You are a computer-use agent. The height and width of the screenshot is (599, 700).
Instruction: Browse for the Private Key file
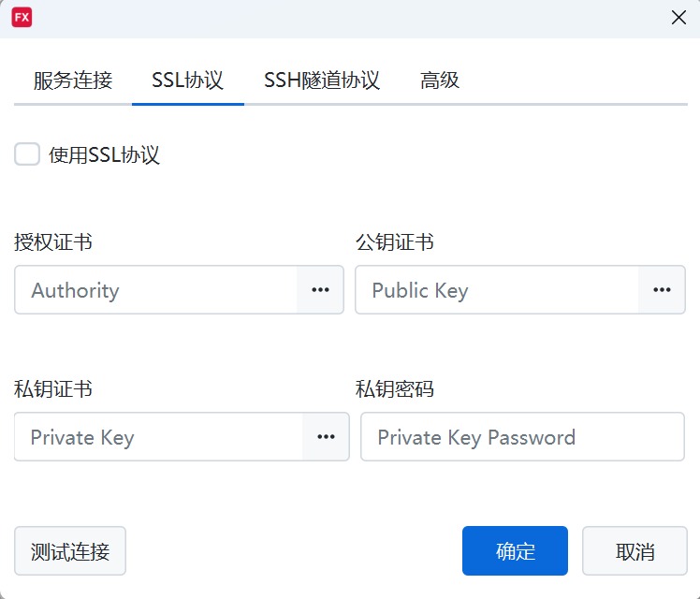[x=326, y=437]
